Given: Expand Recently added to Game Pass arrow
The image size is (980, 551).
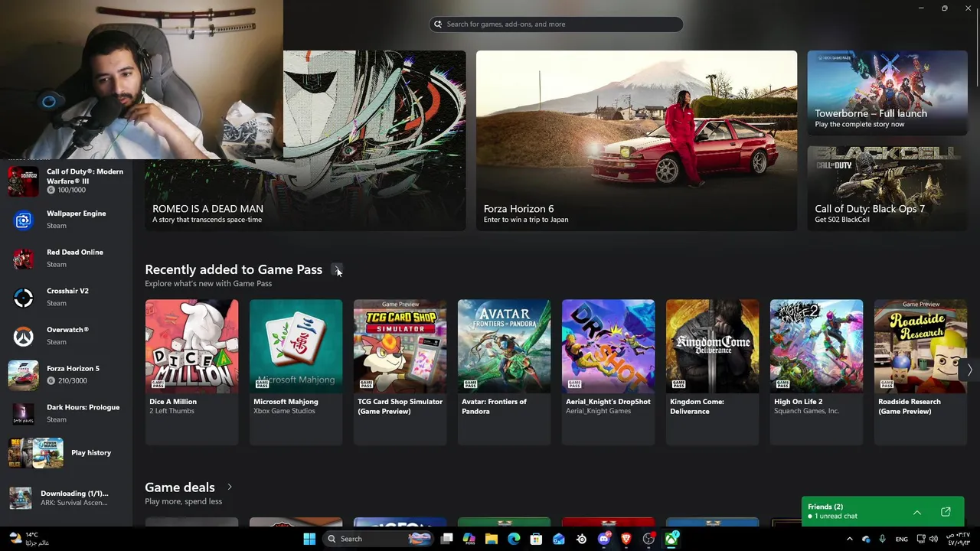Looking at the screenshot, I should [x=336, y=269].
